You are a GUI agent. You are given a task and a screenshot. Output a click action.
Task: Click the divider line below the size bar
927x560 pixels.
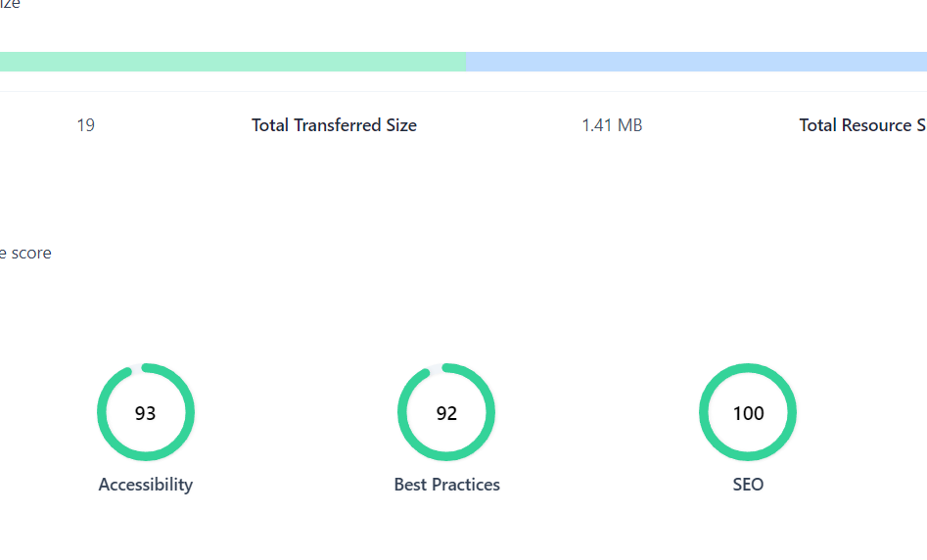(x=463, y=92)
